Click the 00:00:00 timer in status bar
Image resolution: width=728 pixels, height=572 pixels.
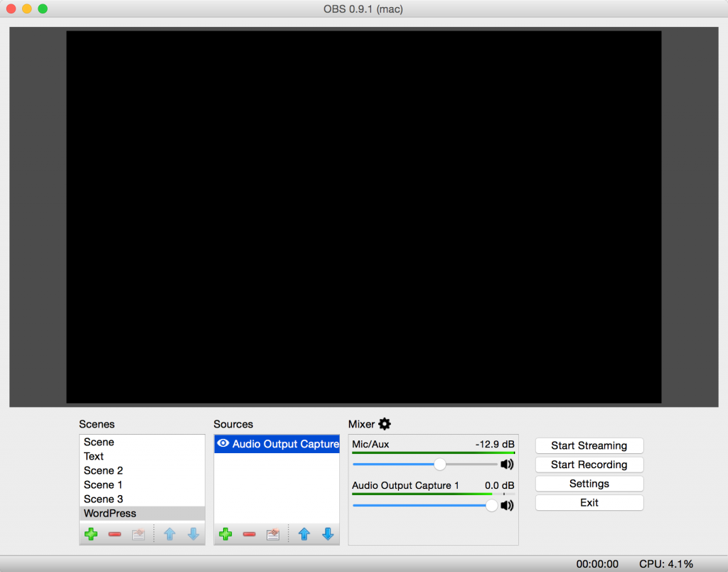[x=597, y=564]
